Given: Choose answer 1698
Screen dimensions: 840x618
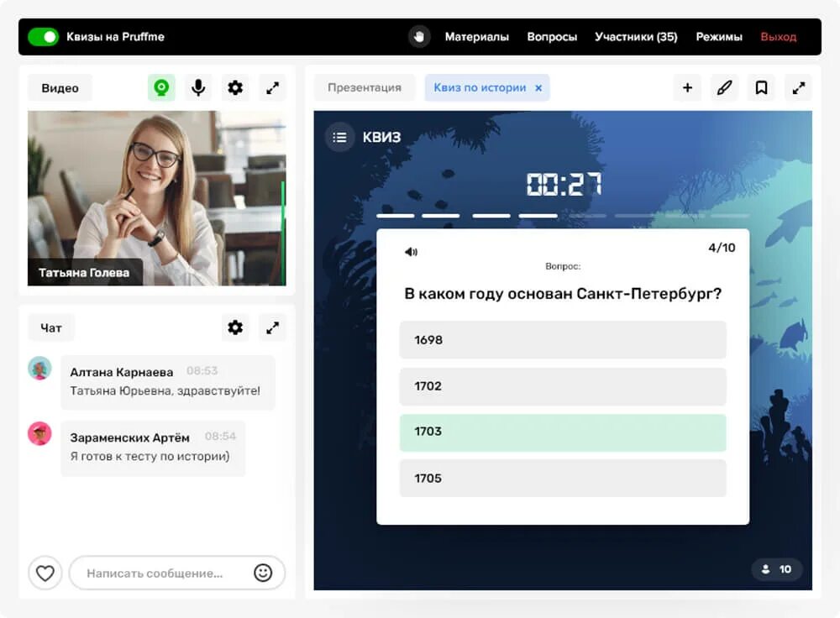Looking at the screenshot, I should (x=563, y=340).
